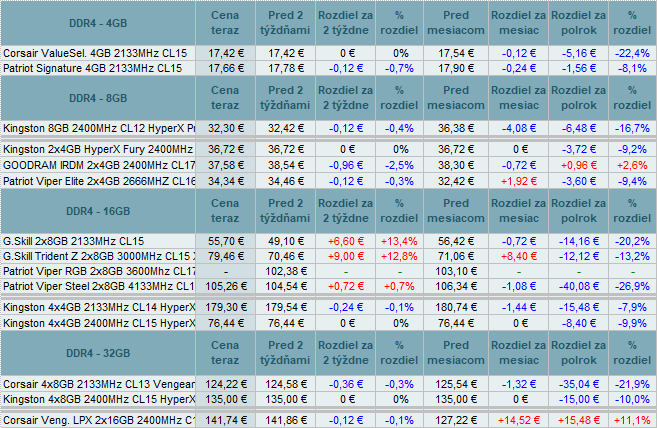This screenshot has width=657, height=428.
Task: Select the Corsair Veng. LPX 2x16GB 2400MHz name
Action: click(x=99, y=420)
